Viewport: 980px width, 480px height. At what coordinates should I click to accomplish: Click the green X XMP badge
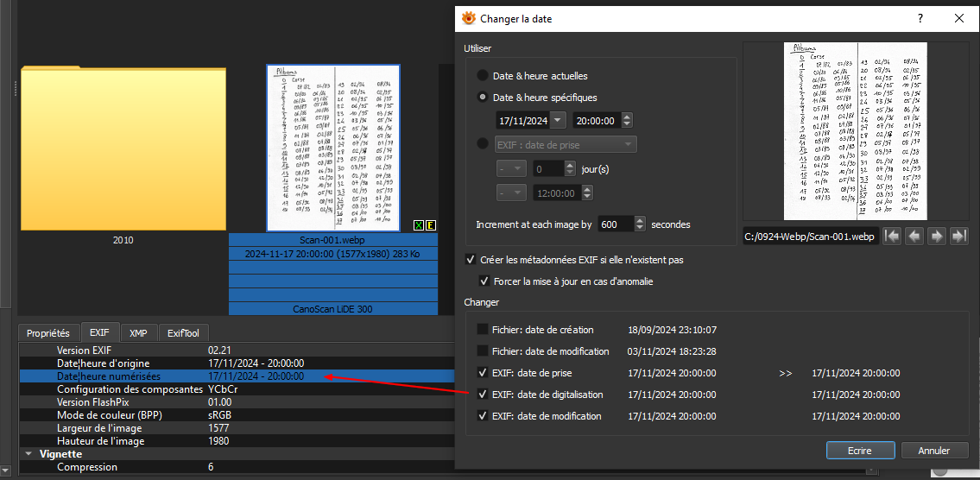click(x=419, y=226)
